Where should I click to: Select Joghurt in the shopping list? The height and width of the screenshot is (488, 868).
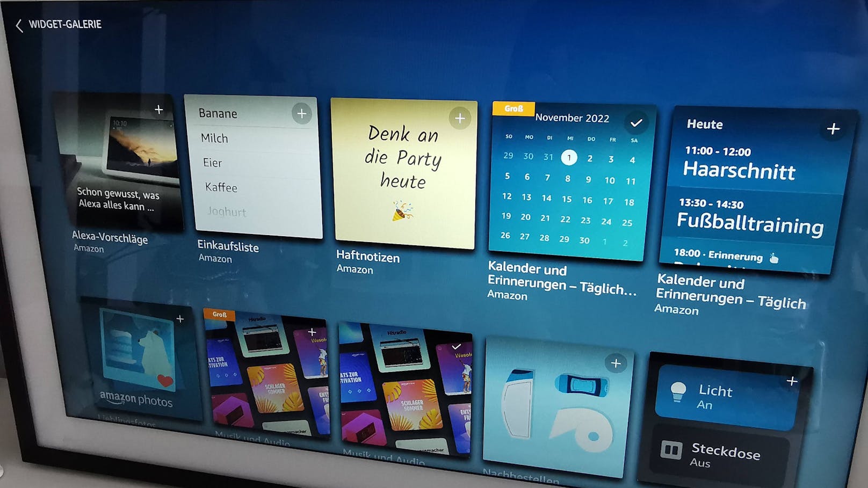(227, 212)
